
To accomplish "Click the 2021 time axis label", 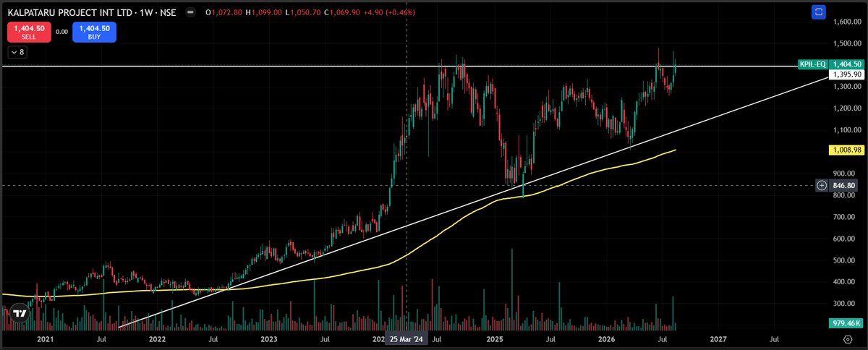I will [x=45, y=338].
